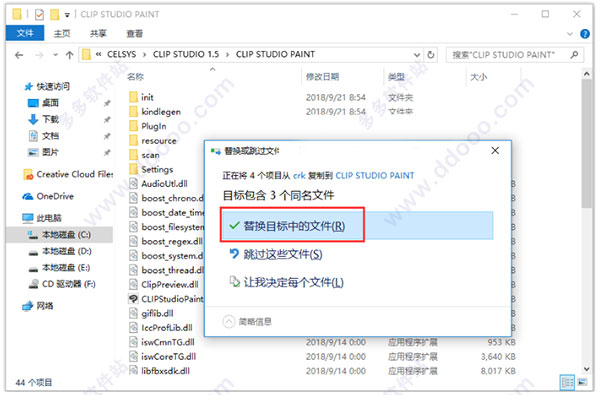
Task: Select the IccProfLib.dll file
Action: point(161,328)
